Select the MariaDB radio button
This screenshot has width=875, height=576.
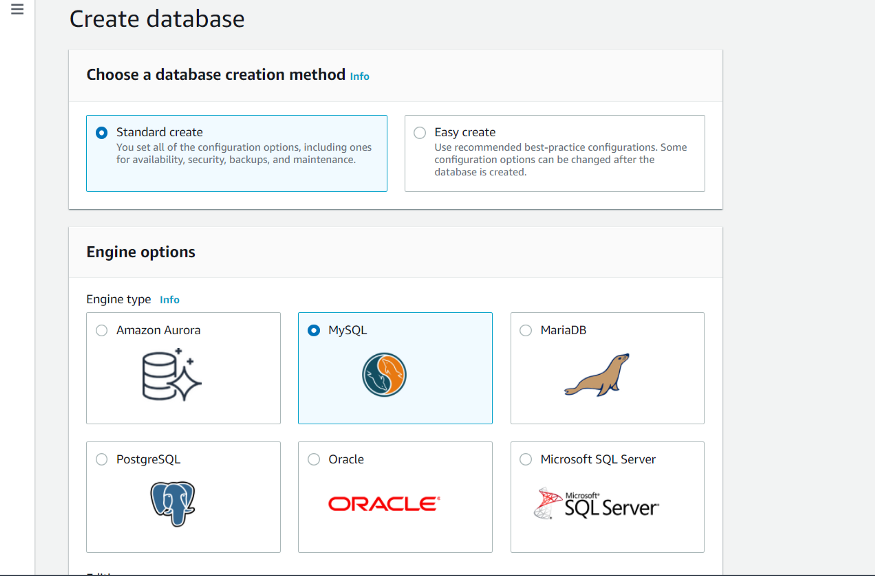pyautogui.click(x=526, y=329)
